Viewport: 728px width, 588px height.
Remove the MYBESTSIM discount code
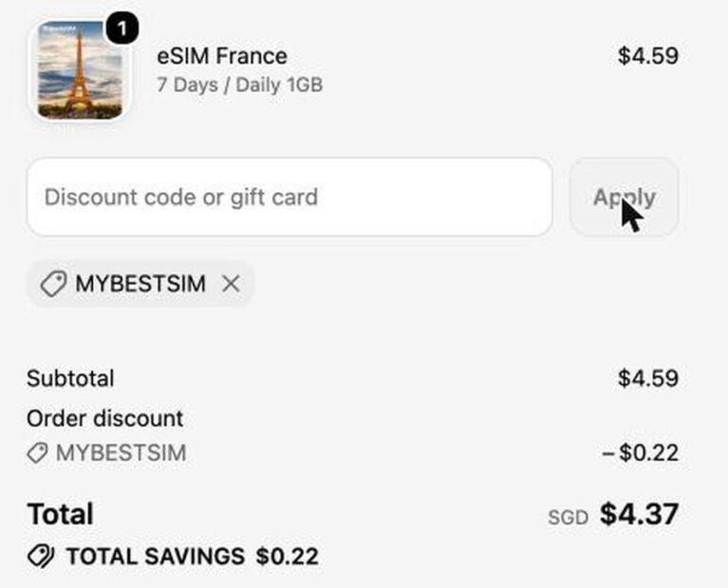[231, 283]
